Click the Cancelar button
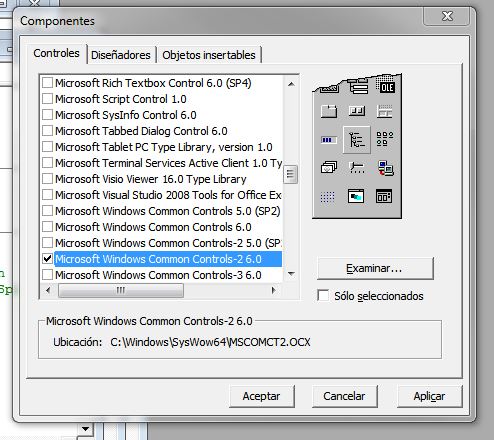The height and width of the screenshot is (440, 494). coord(344,396)
